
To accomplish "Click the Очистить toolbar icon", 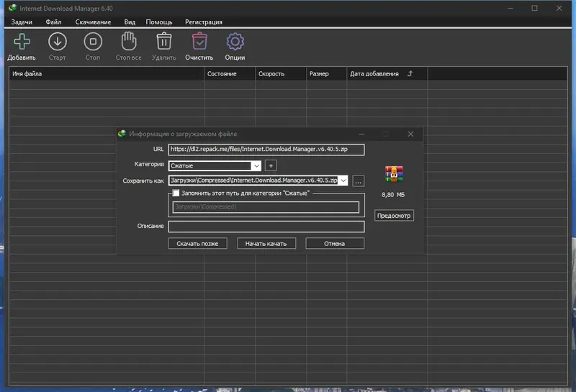I will [199, 41].
